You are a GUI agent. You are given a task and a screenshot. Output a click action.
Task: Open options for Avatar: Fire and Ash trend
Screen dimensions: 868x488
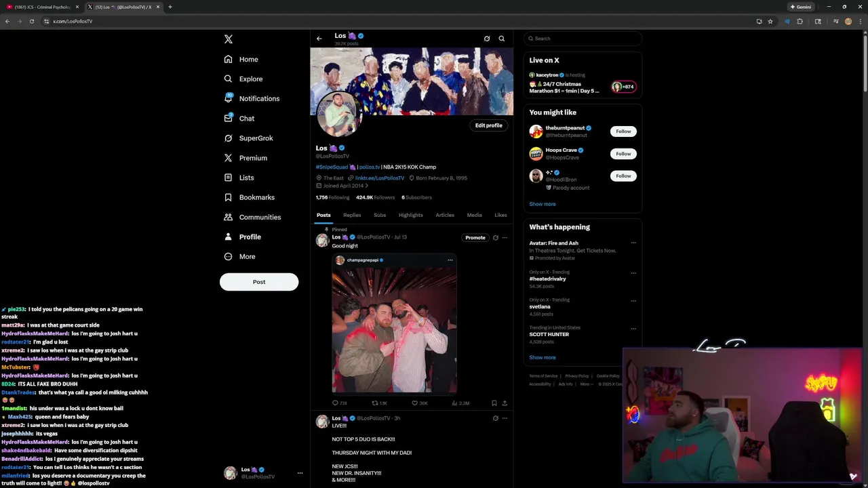coord(633,243)
